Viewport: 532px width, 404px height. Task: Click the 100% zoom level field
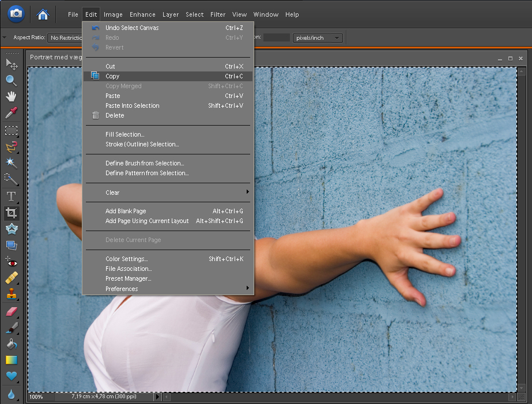click(x=37, y=397)
